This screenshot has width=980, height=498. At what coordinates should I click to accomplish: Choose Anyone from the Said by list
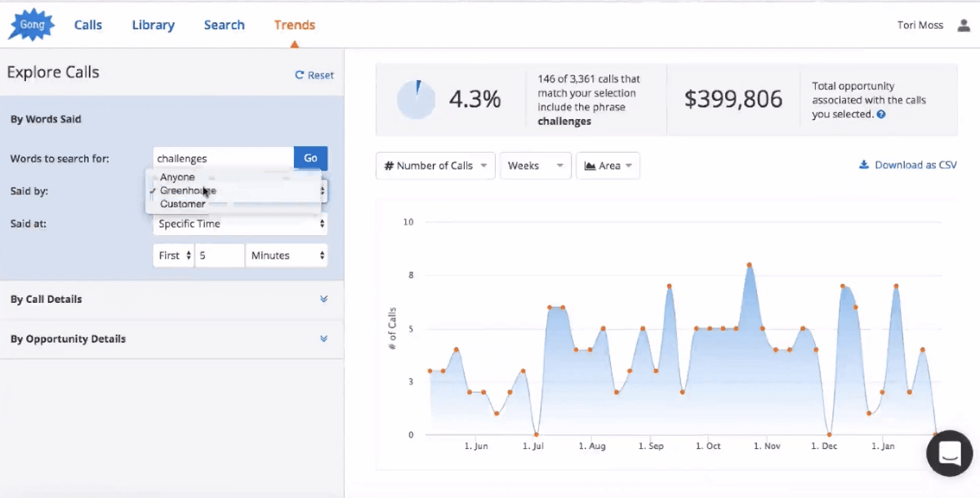(177, 176)
